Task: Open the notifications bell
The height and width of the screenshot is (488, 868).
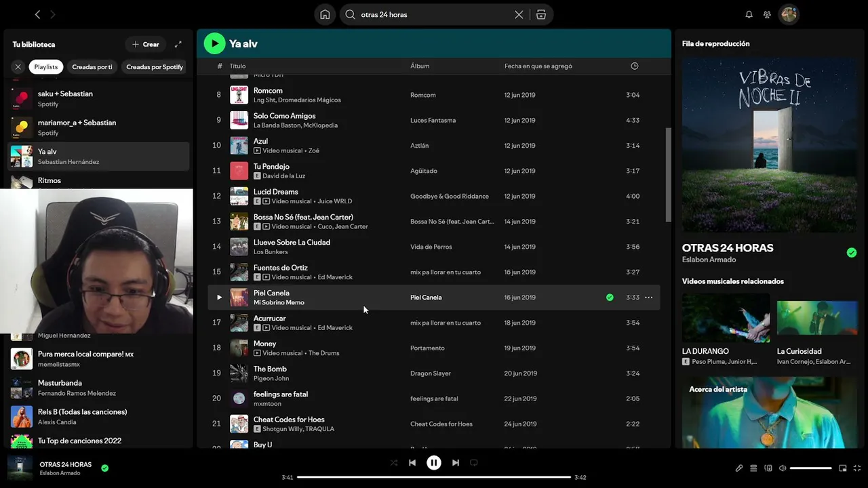Action: (749, 14)
